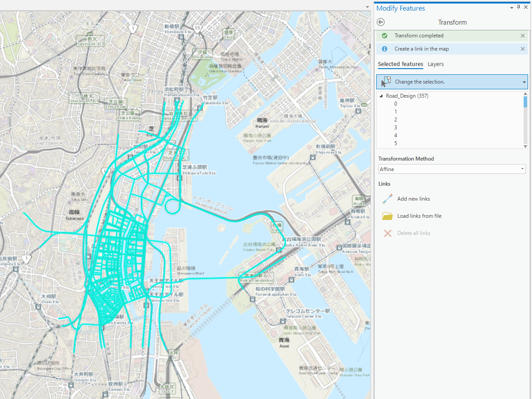The image size is (532, 399).
Task: Click the Load links folder icon
Action: click(387, 216)
